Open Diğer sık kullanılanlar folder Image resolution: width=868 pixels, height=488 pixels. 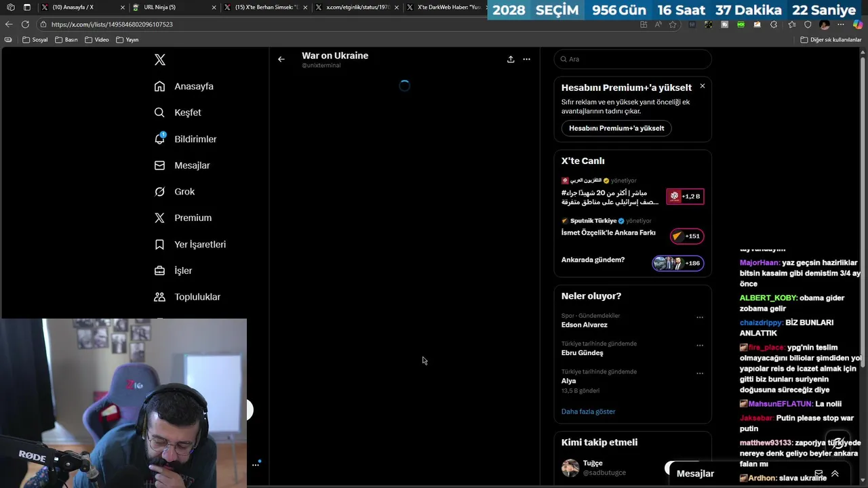tap(831, 39)
